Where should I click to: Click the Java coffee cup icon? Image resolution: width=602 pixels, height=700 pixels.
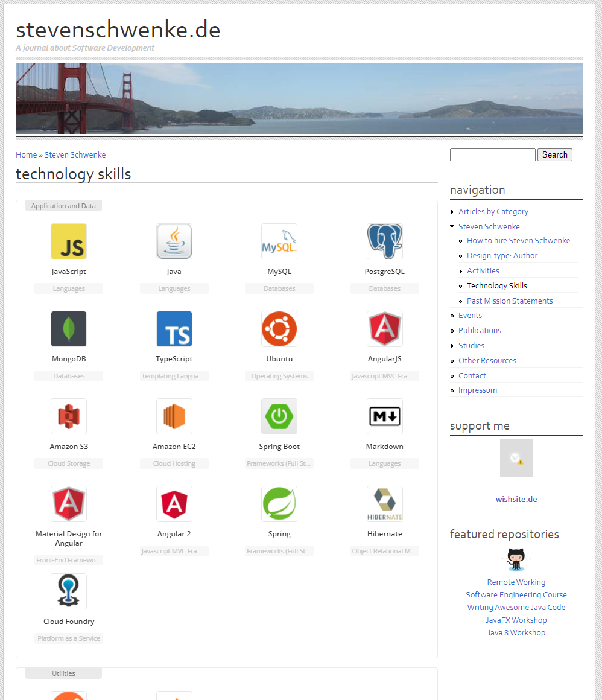(174, 241)
